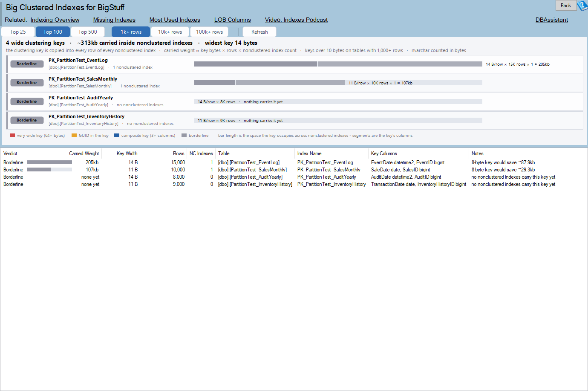
Task: Click the gray borderline legend swatch
Action: [x=184, y=135]
